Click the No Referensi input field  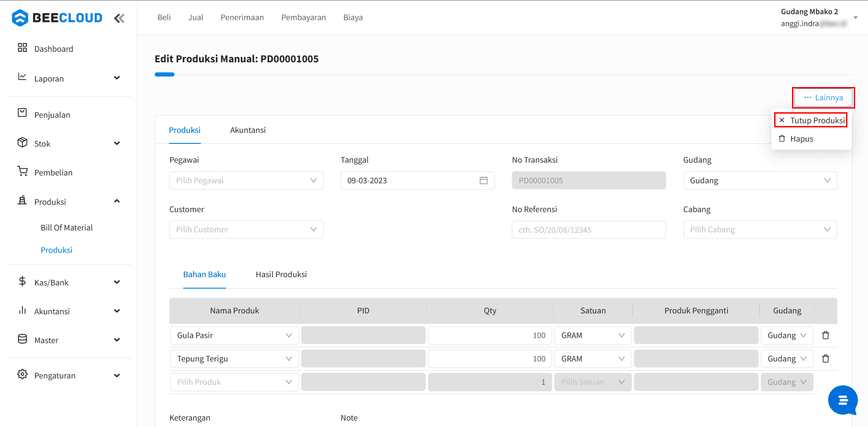[589, 230]
